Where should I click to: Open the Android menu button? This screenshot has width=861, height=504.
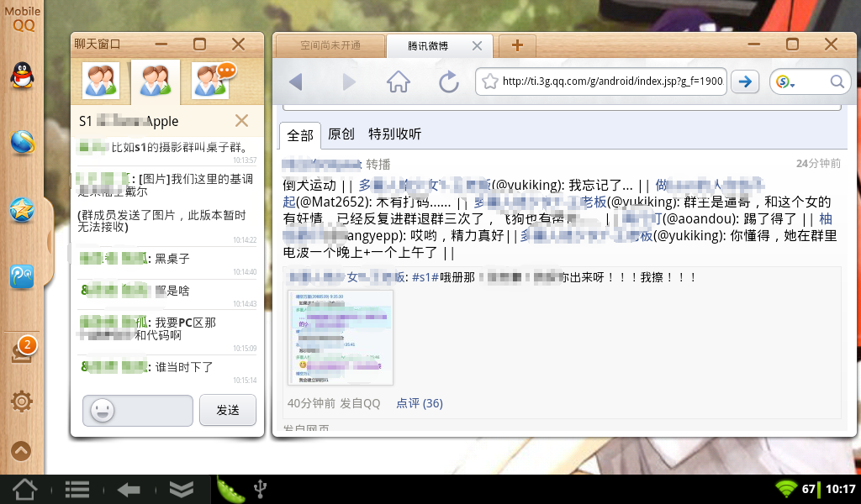(x=77, y=489)
